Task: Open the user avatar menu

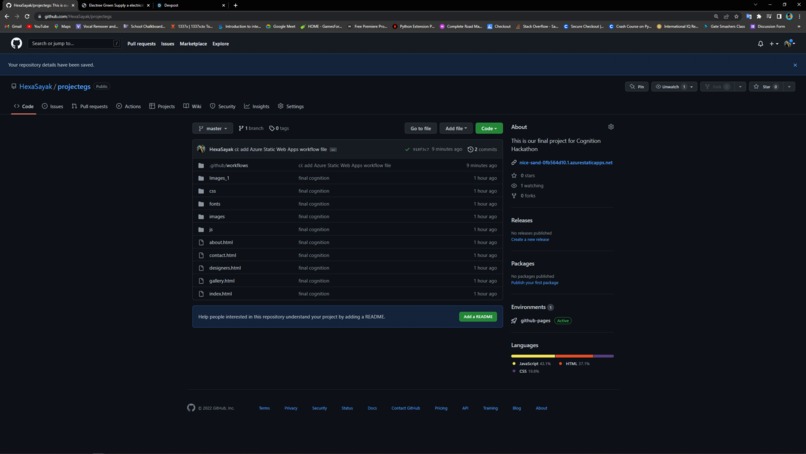Action: [789, 44]
